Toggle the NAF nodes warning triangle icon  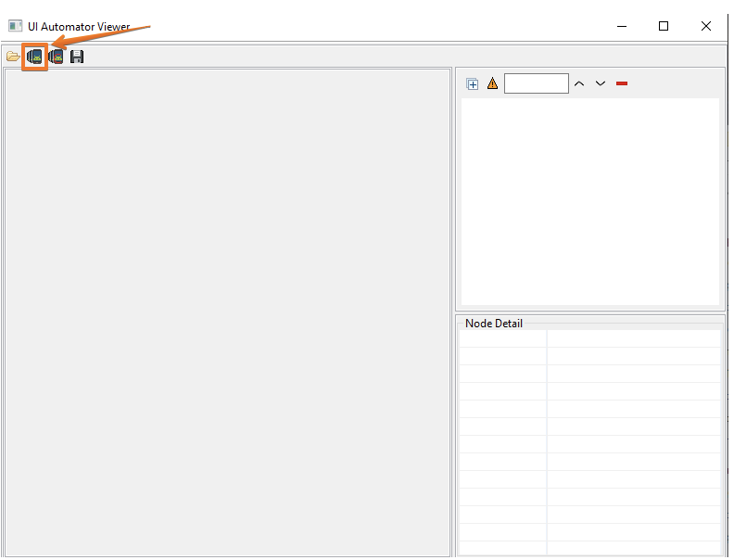pos(492,83)
